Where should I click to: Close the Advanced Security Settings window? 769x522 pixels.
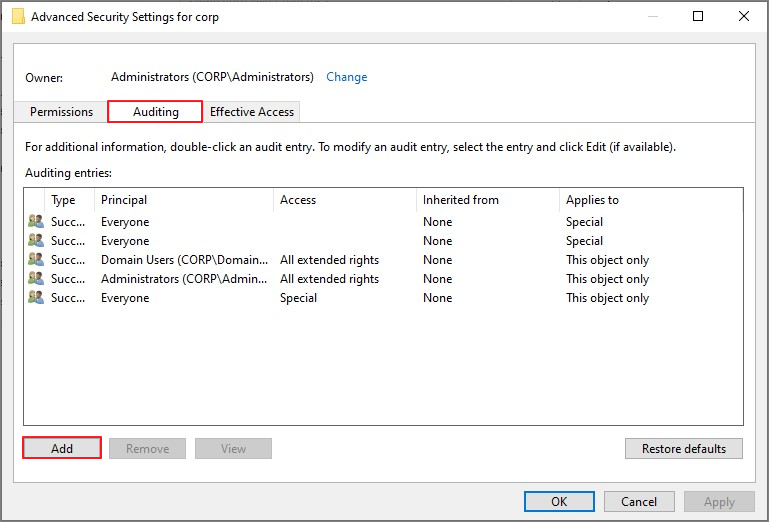[743, 16]
